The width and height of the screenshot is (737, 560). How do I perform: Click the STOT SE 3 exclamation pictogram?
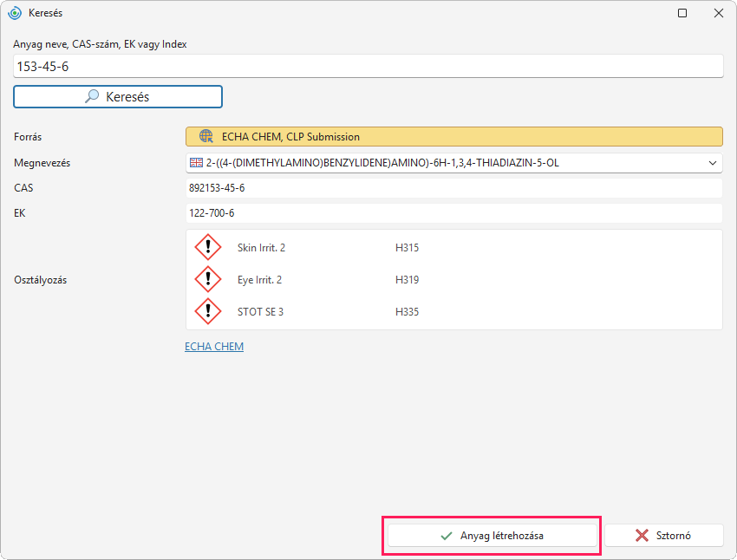(x=208, y=311)
